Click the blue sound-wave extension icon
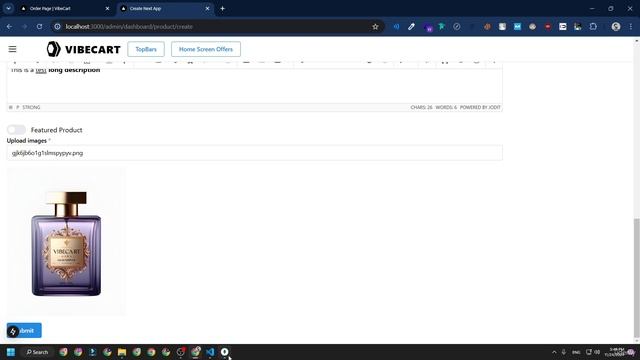640x360 pixels. click(396, 27)
